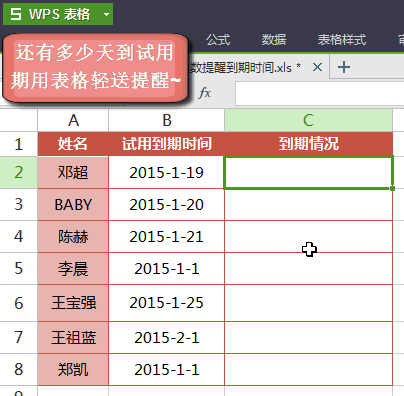The image size is (404, 396).
Task: Click inside the formula bar input
Action: point(319,93)
